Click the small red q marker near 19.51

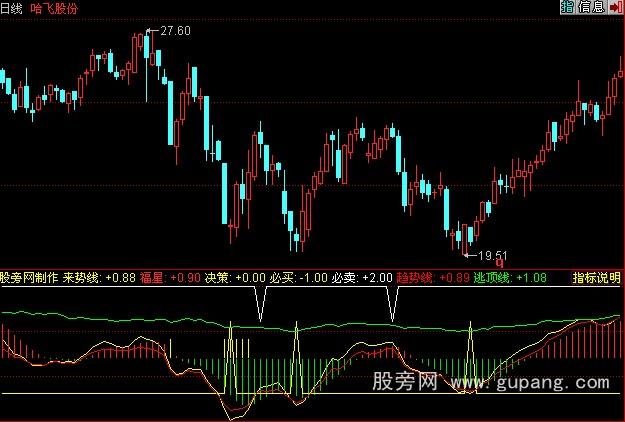click(500, 263)
